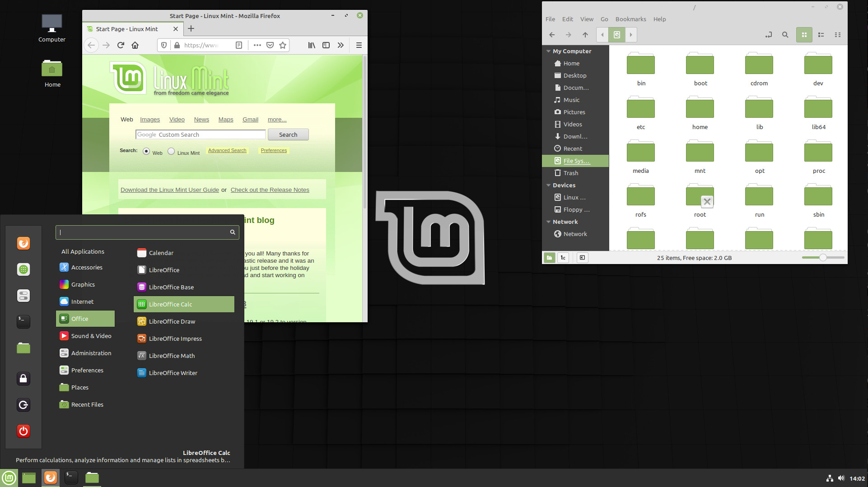Click the file manager zoom slider

pos(823,258)
